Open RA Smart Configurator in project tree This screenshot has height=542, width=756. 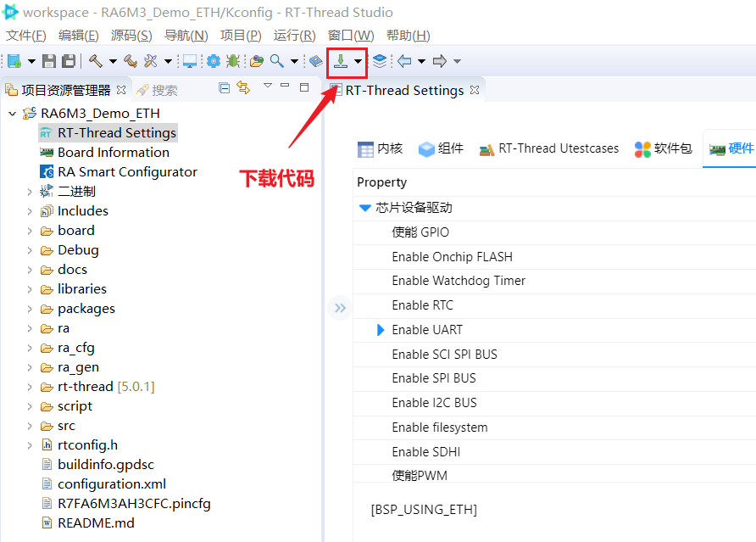tap(127, 172)
